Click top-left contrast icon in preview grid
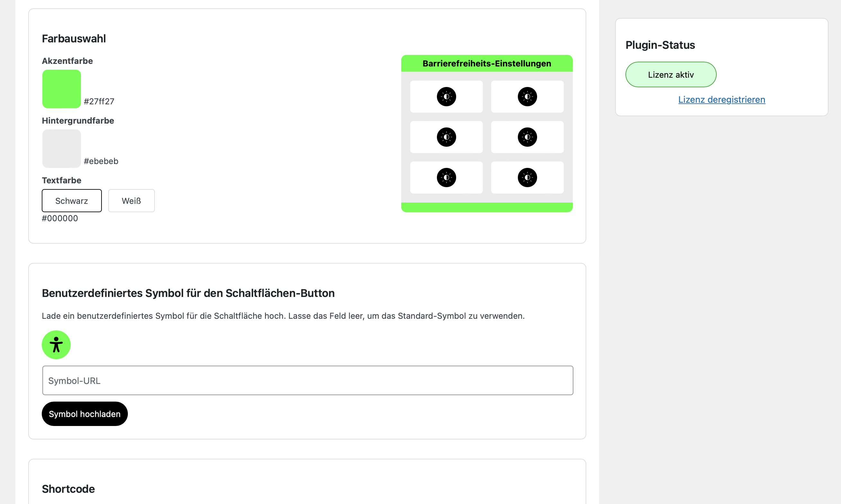 446,97
